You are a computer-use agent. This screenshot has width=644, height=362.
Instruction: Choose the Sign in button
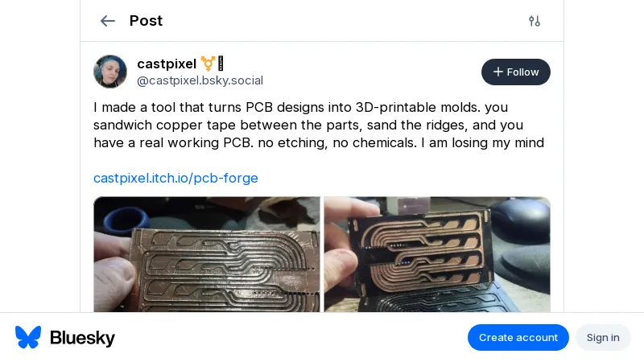602,337
